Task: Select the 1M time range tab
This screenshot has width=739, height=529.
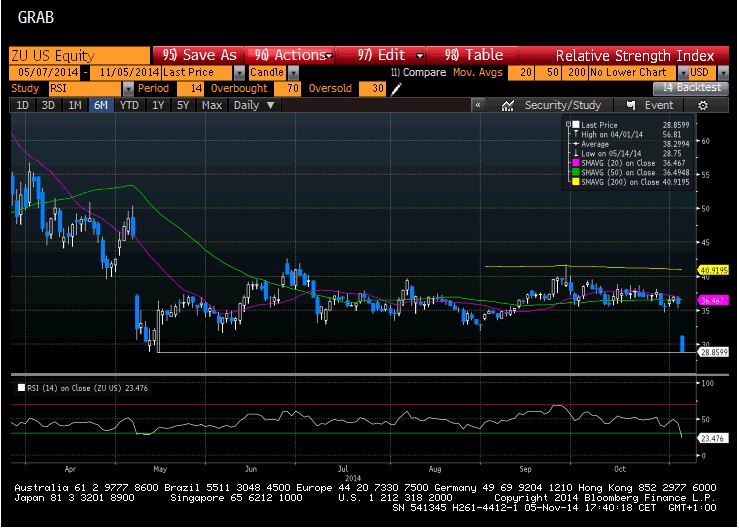Action: coord(74,105)
